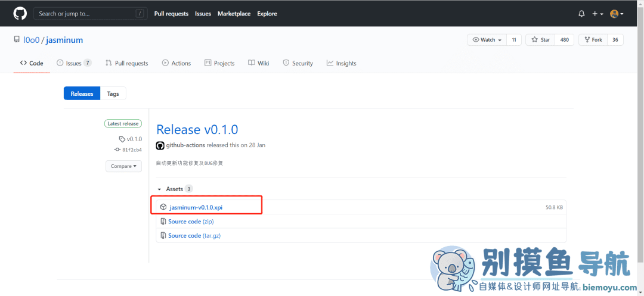
Task: Fork the jasminum repository
Action: pos(593,40)
